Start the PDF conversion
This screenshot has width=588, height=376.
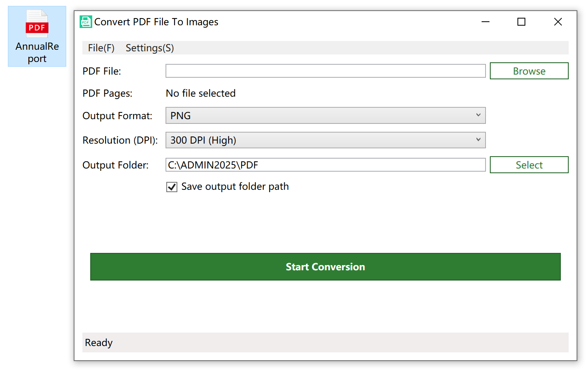tap(325, 267)
